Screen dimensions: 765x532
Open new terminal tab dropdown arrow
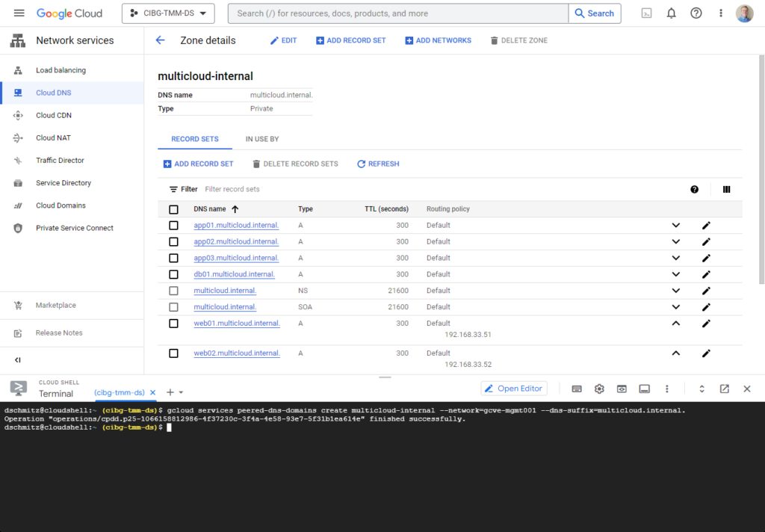[x=181, y=392]
